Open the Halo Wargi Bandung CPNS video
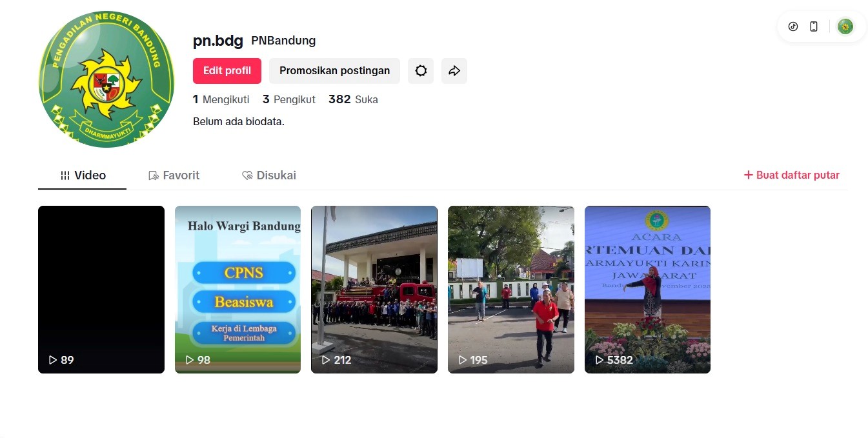The width and height of the screenshot is (868, 438). pyautogui.click(x=237, y=290)
